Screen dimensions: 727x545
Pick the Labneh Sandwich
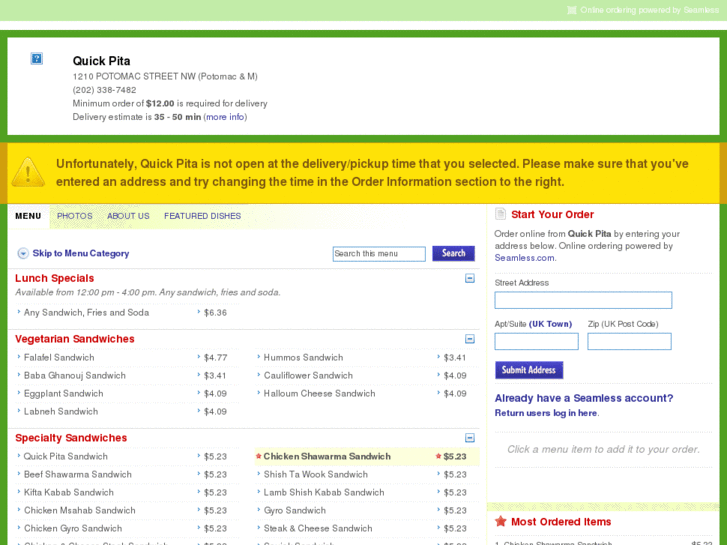click(61, 412)
